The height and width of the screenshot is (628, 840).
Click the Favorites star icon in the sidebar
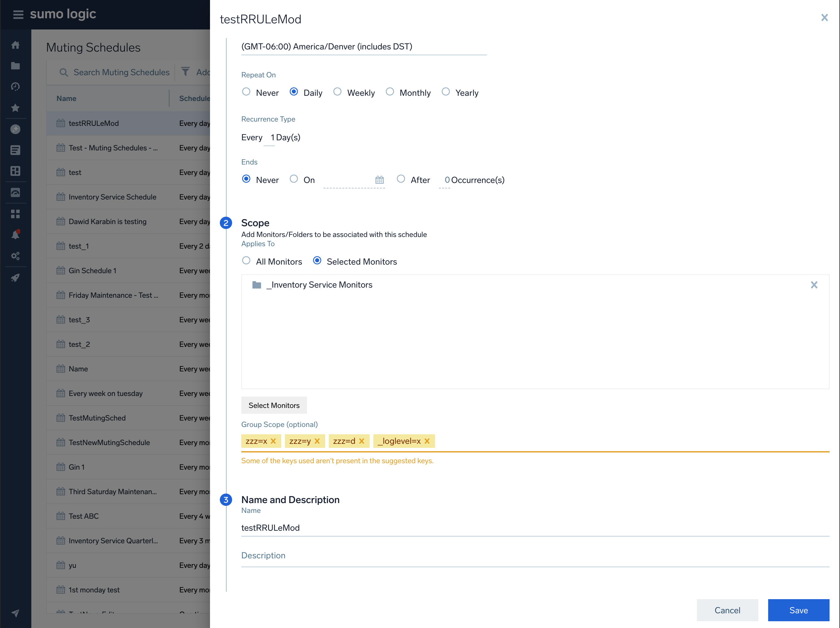[x=15, y=108]
